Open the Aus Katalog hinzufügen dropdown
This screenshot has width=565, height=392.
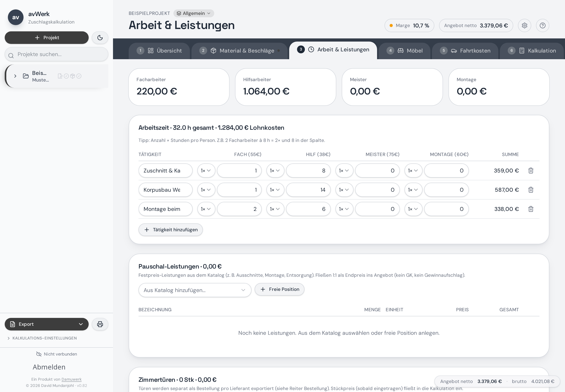click(195, 290)
